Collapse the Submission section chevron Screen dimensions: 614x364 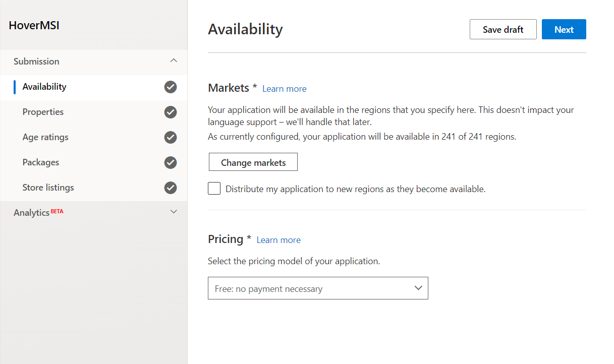tap(174, 61)
